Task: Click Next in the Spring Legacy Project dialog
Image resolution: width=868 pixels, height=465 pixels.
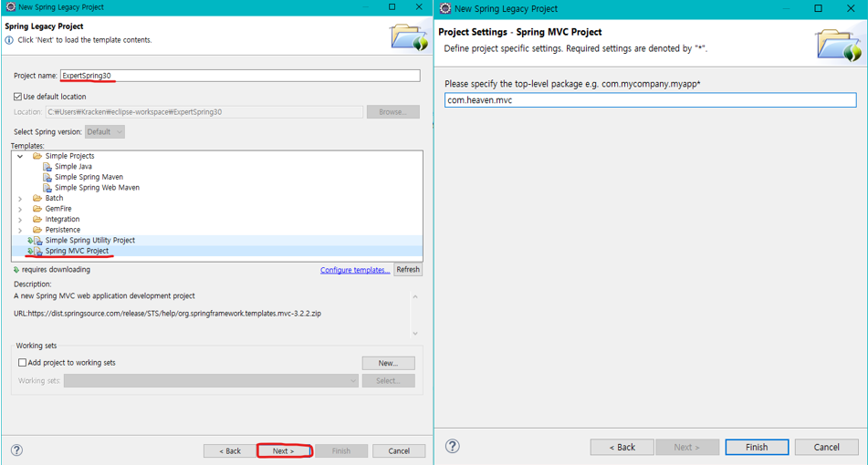Action: click(x=285, y=450)
